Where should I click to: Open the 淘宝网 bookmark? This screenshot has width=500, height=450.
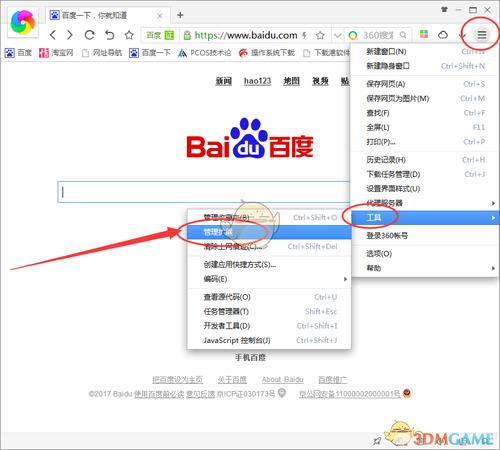(56, 53)
